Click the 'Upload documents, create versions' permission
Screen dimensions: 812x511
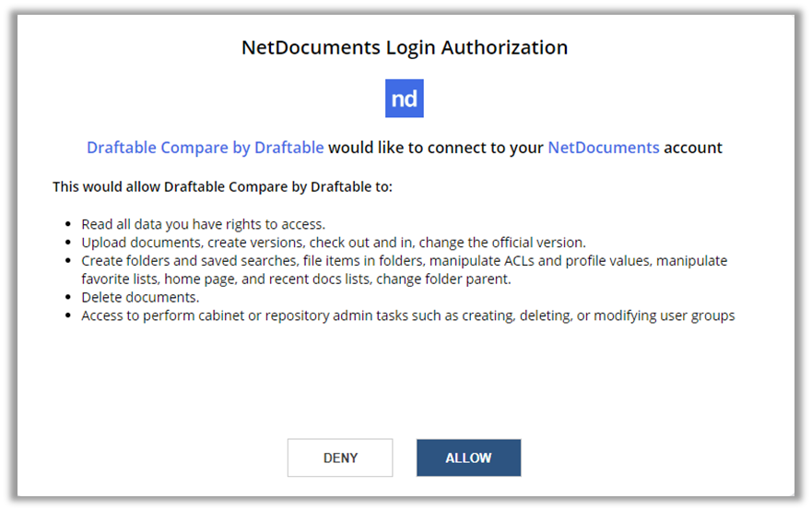[334, 243]
